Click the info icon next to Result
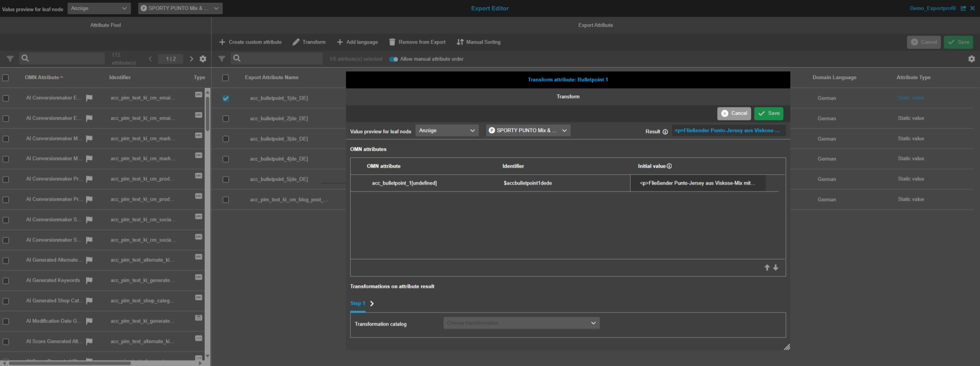Screen dimensions: 980x366 click(665, 132)
